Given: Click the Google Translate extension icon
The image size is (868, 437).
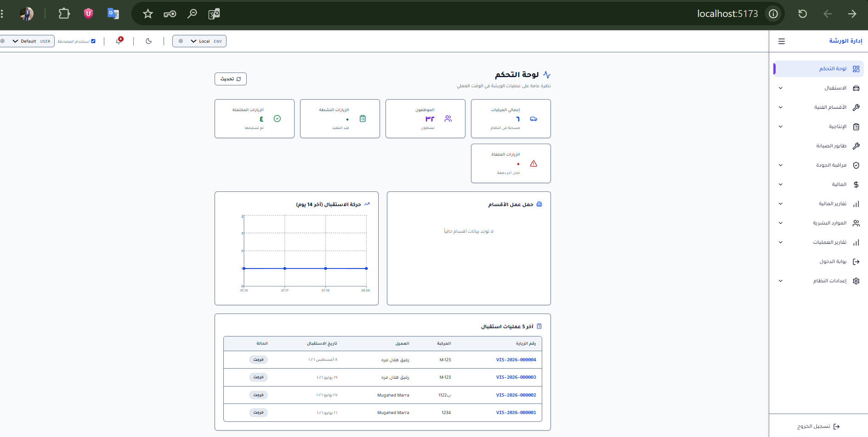Looking at the screenshot, I should click(113, 14).
